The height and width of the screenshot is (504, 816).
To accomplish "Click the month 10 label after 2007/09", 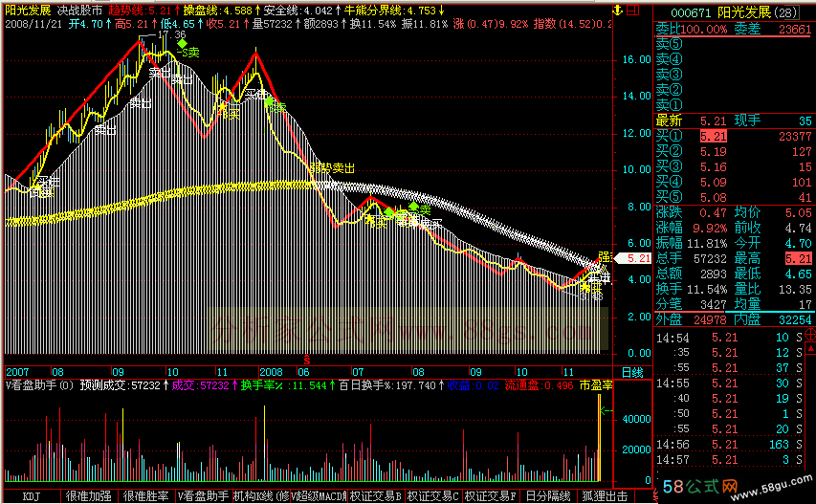I will click(172, 372).
